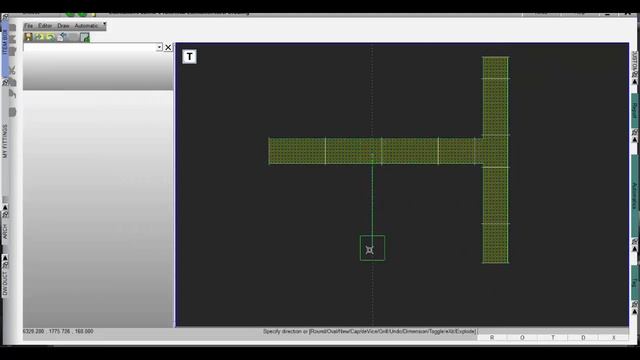The image size is (640, 360).
Task: Expand the menu bar overflow arrow
Action: click(x=104, y=24)
